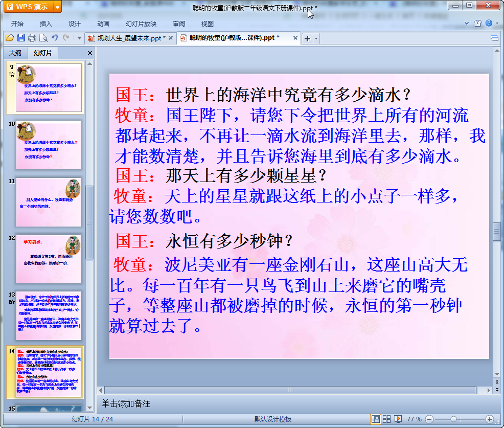The width and height of the screenshot is (504, 428).
Task: Save the presentation with the floppy icon
Action: tap(21, 38)
